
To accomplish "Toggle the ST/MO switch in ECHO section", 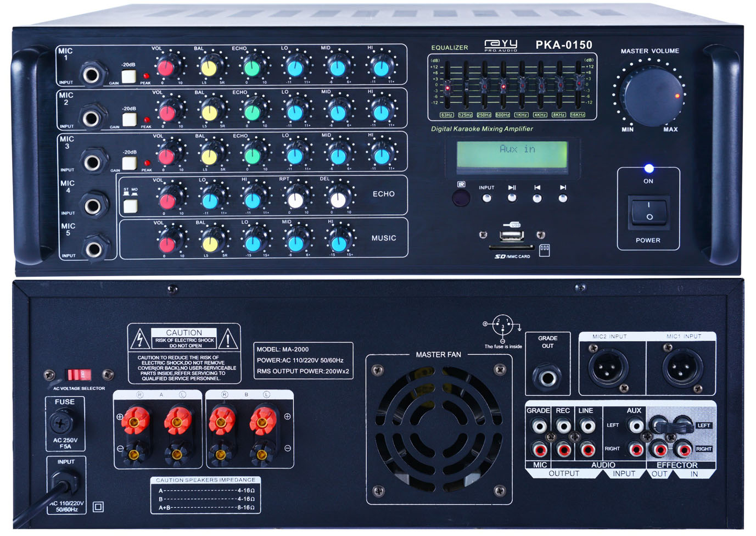I will coord(130,206).
